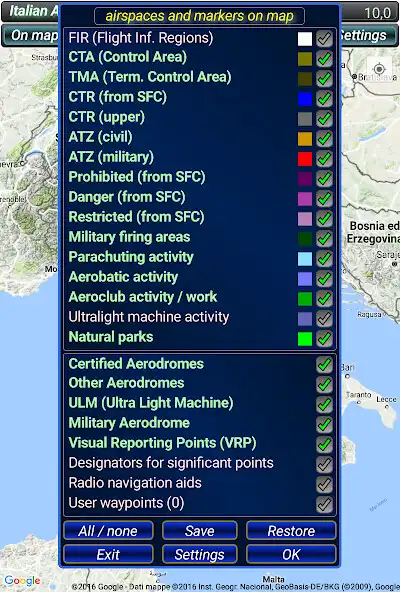Toggle the CTR (upper) checkbox

324,119
